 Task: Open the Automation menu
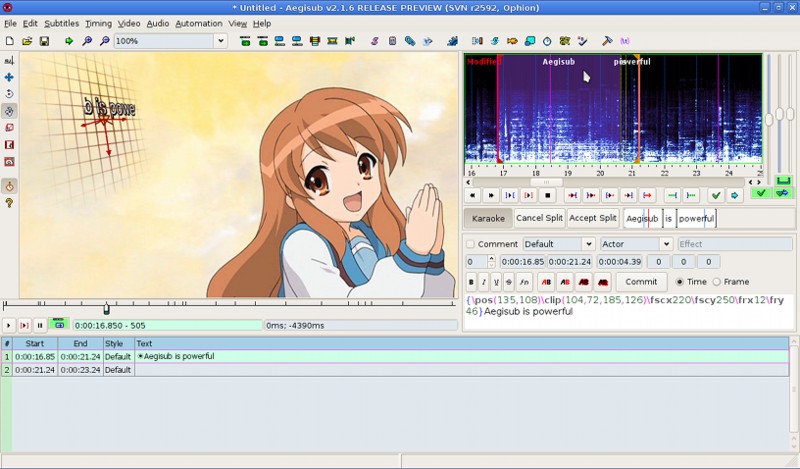click(x=198, y=23)
